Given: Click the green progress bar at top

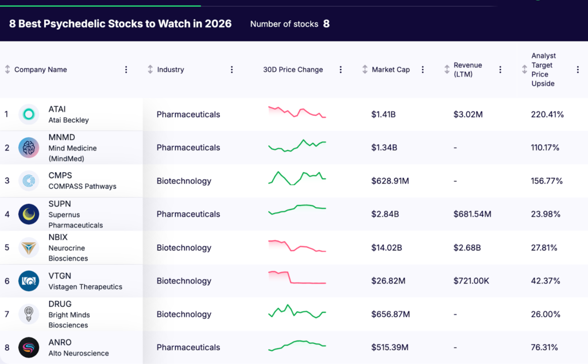Looking at the screenshot, I should 100,3.
